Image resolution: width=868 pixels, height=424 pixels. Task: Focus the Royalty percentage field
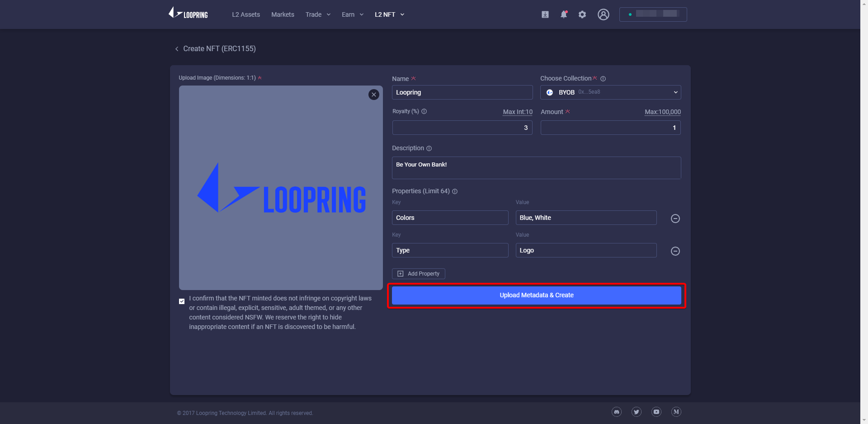coord(462,128)
